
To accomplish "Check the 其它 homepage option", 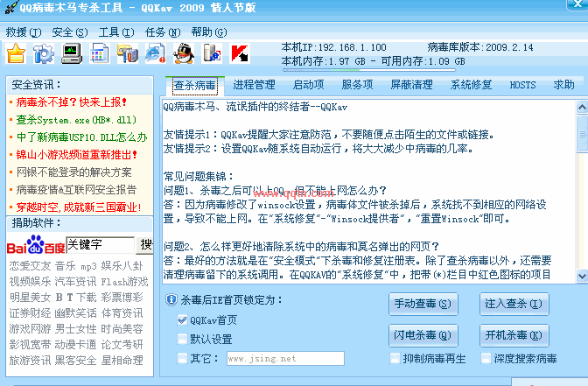I will (182, 358).
